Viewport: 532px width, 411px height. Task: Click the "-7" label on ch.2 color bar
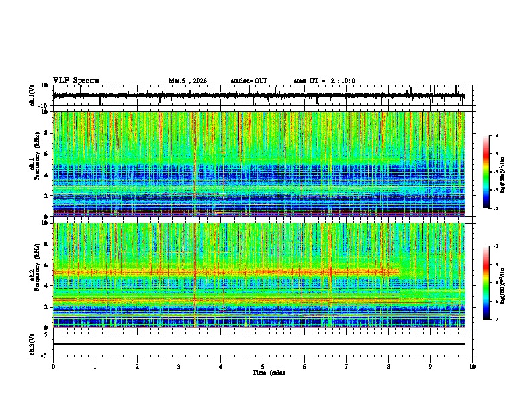495,319
